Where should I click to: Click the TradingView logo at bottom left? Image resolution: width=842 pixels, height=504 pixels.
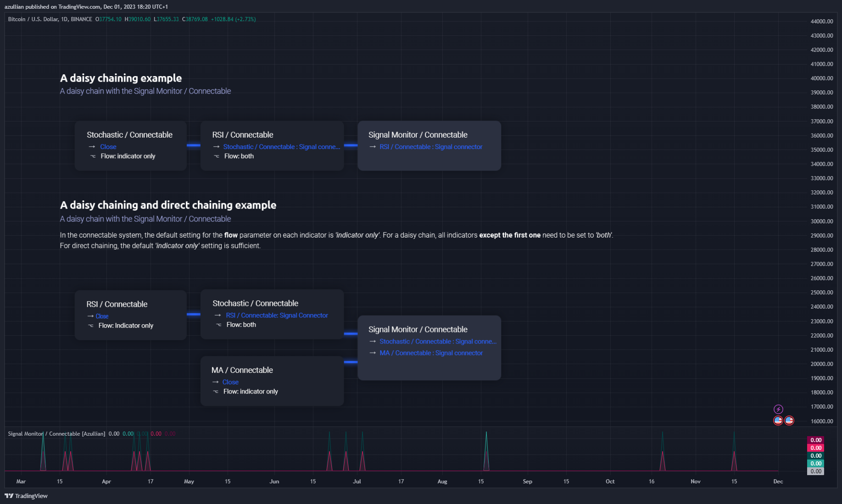26,496
